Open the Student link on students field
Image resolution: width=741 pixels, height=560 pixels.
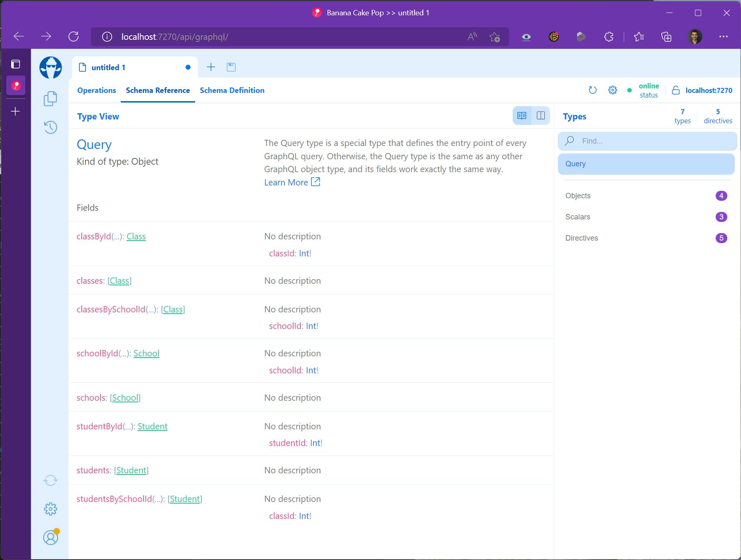pyautogui.click(x=131, y=470)
